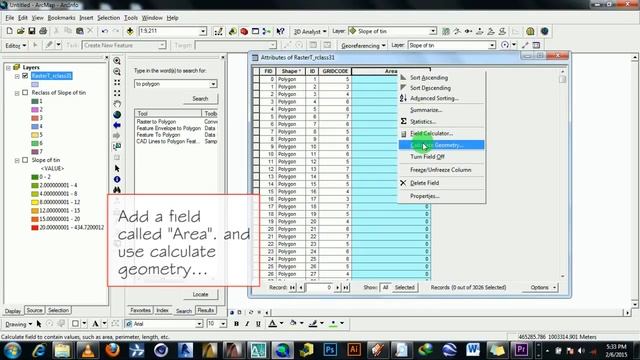The width and height of the screenshot is (640, 360).
Task: Launch Word from the taskbar
Action: click(473, 350)
